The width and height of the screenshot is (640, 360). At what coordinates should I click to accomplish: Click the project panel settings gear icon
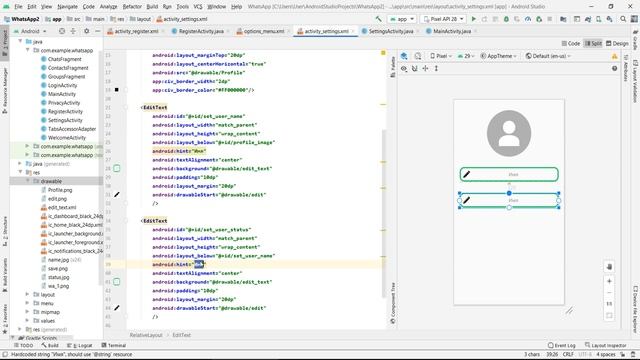[87, 31]
